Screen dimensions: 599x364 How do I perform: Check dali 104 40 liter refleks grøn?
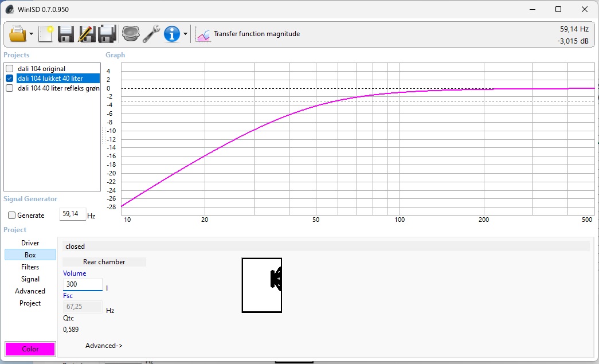click(10, 88)
